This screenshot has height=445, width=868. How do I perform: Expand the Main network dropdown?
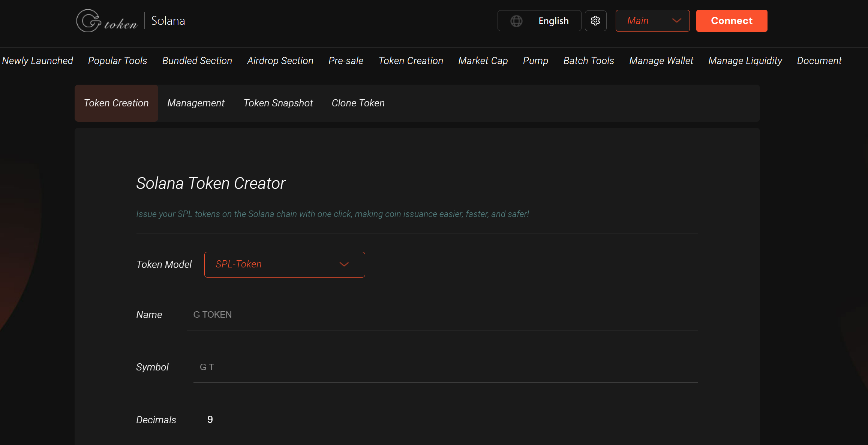click(x=652, y=21)
